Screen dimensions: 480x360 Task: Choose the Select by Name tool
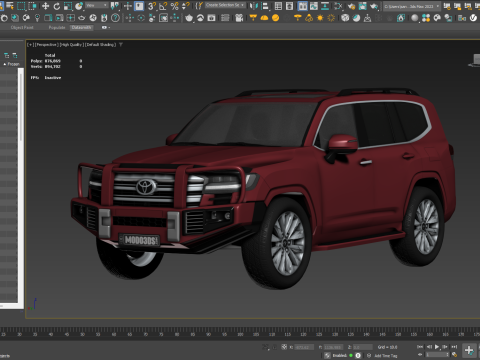pyautogui.click(x=9, y=6)
